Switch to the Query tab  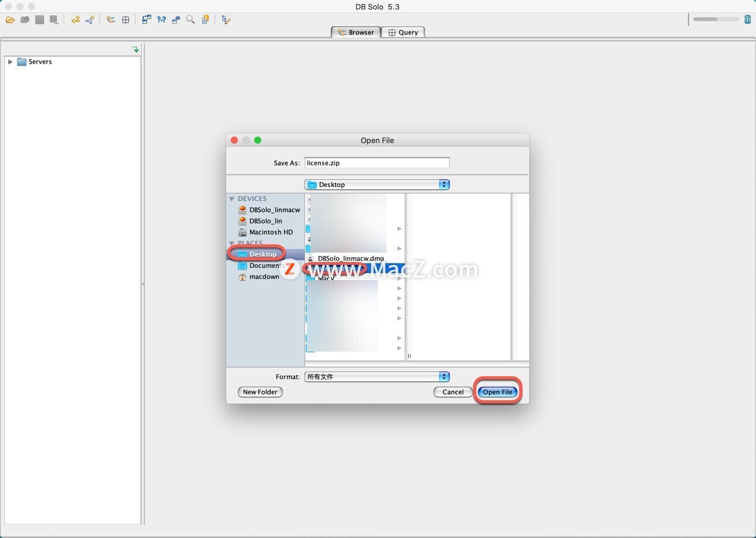click(403, 32)
